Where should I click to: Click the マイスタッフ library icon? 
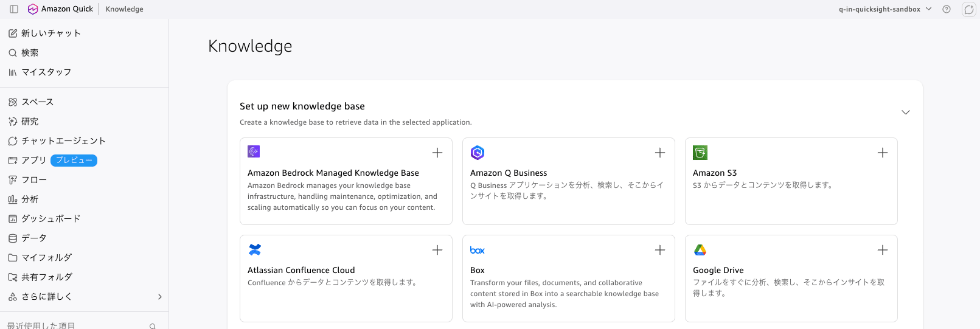pos(13,72)
